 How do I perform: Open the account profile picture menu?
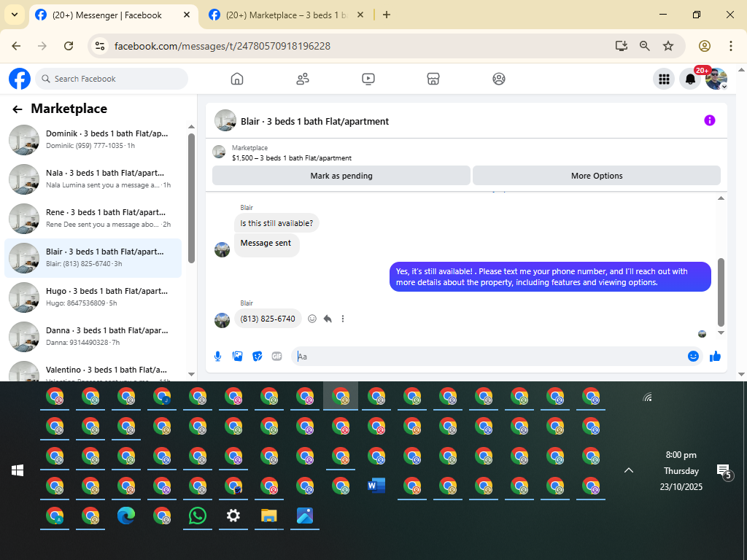pyautogui.click(x=716, y=79)
